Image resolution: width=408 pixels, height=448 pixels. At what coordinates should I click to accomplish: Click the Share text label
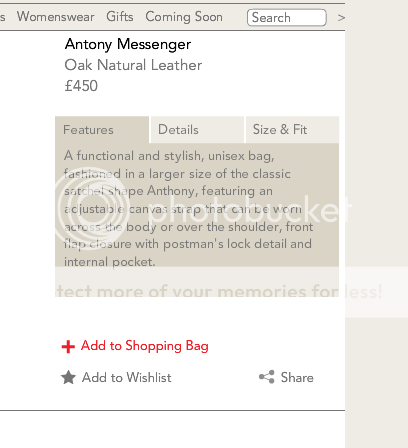pos(297,377)
